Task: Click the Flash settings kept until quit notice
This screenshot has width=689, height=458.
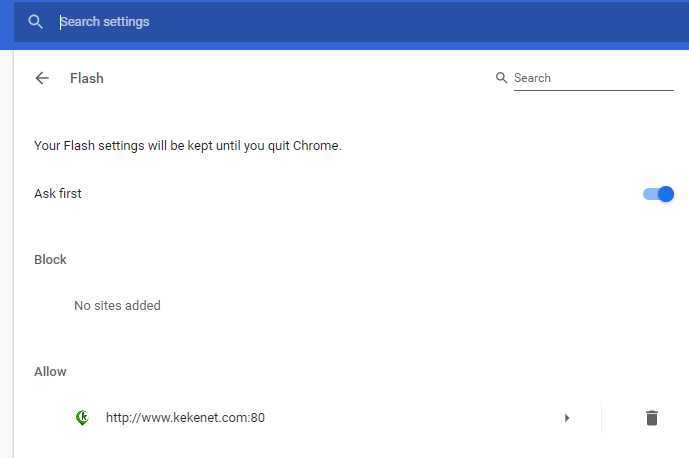Action: coord(188,145)
